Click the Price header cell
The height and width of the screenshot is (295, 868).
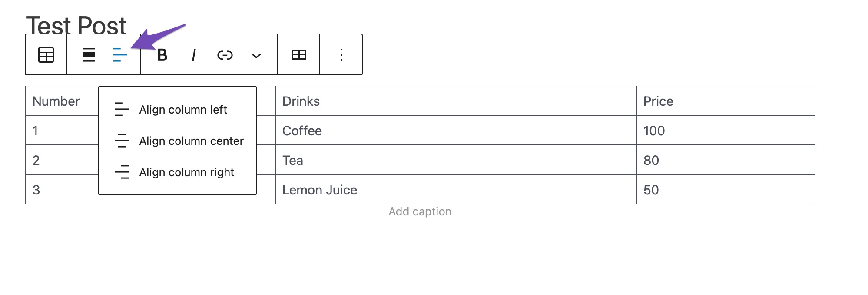tap(726, 101)
